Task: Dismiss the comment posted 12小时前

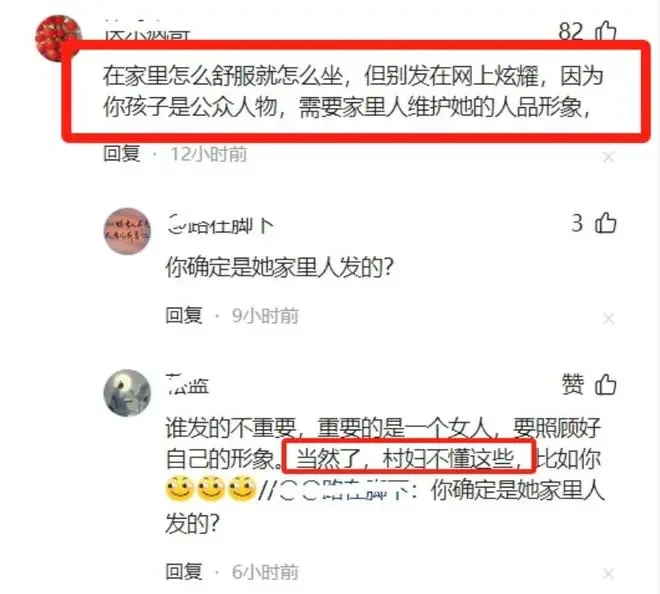Action: (608, 157)
